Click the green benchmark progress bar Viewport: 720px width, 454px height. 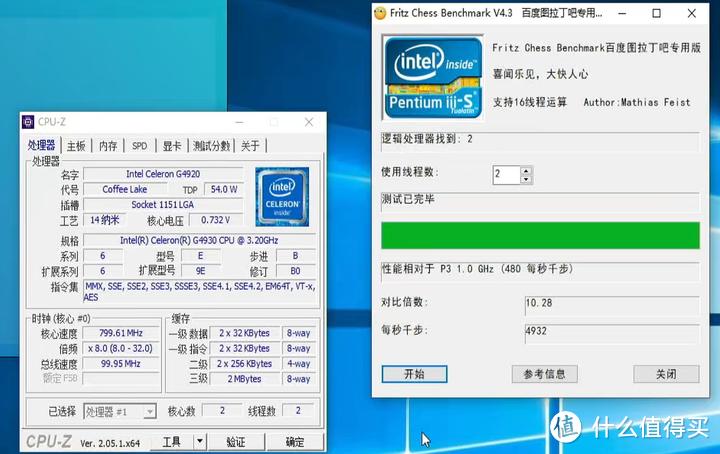[540, 235]
